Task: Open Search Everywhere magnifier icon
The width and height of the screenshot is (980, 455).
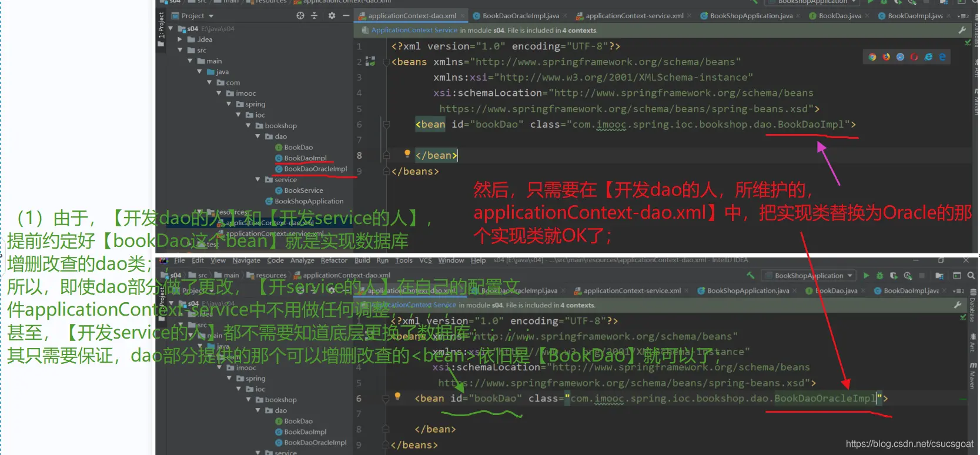Action: pyautogui.click(x=971, y=275)
